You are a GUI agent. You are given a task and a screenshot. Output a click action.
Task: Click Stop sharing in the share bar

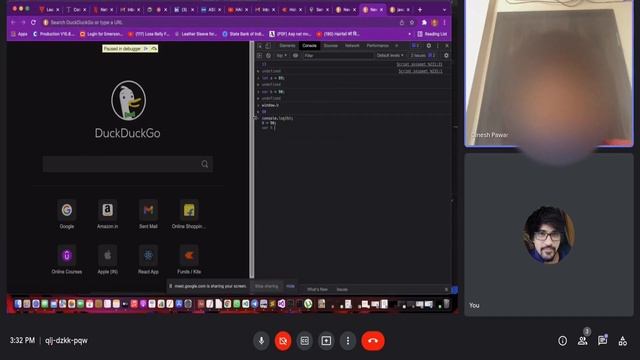266,286
